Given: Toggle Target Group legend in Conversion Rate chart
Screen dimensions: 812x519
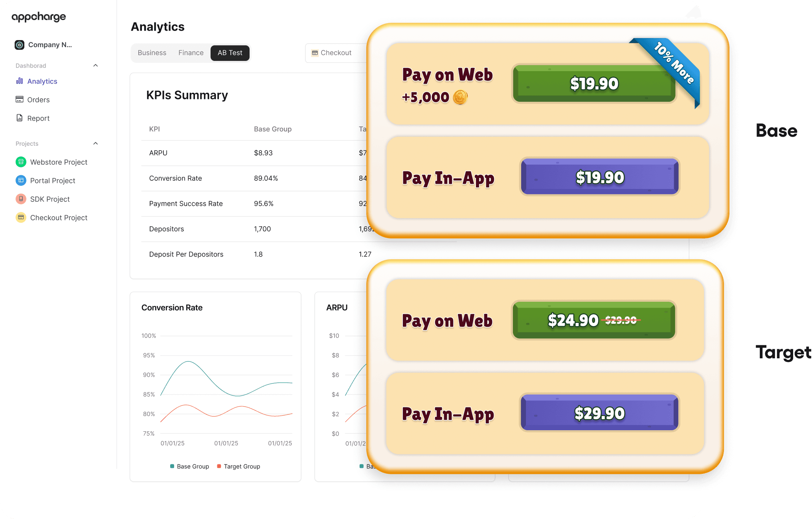Looking at the screenshot, I should pyautogui.click(x=239, y=466).
